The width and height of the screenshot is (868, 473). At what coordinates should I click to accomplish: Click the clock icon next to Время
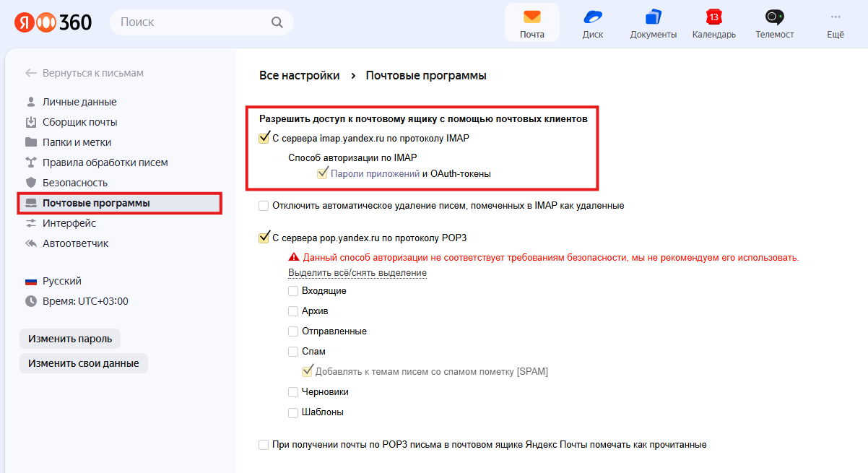[31, 301]
